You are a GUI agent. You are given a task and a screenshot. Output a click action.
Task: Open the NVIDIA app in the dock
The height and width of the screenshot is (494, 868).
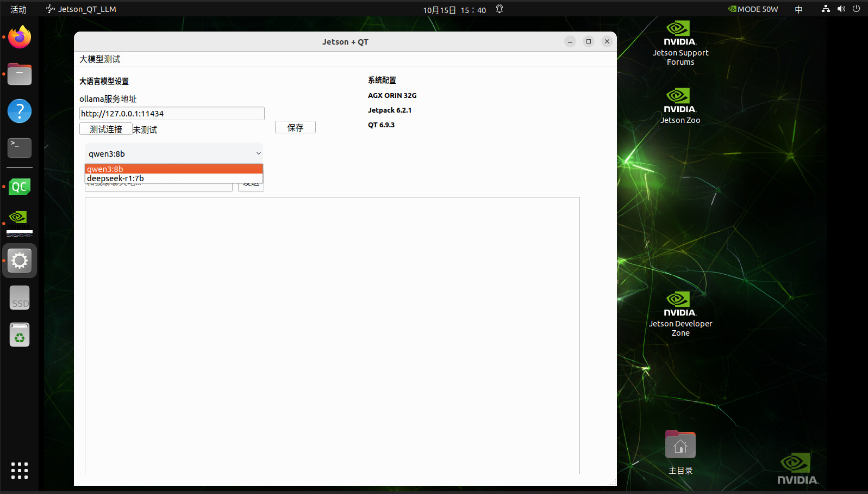click(20, 223)
